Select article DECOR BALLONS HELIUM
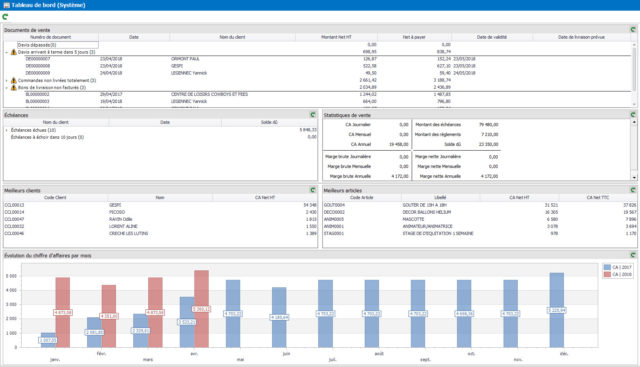Screen dimensions: 640x367 480,212
